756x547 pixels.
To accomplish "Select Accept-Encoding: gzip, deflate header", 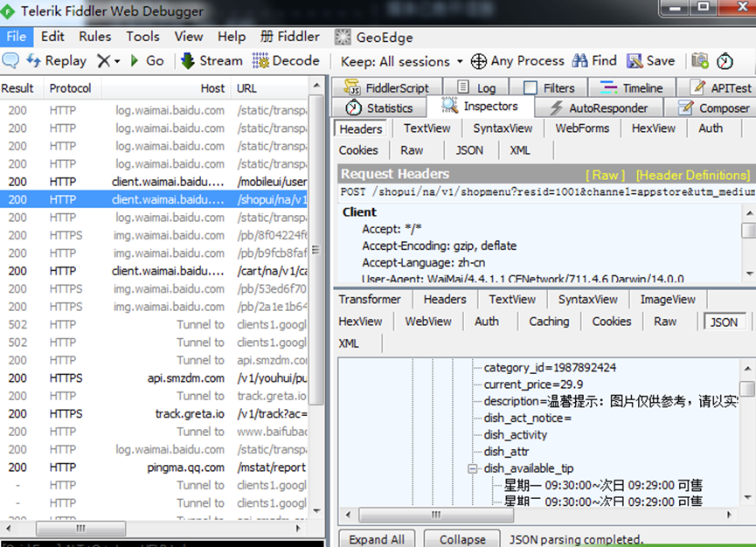I will 440,246.
